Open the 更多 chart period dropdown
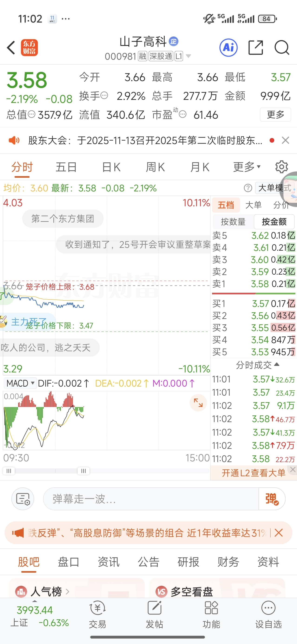 (247, 167)
